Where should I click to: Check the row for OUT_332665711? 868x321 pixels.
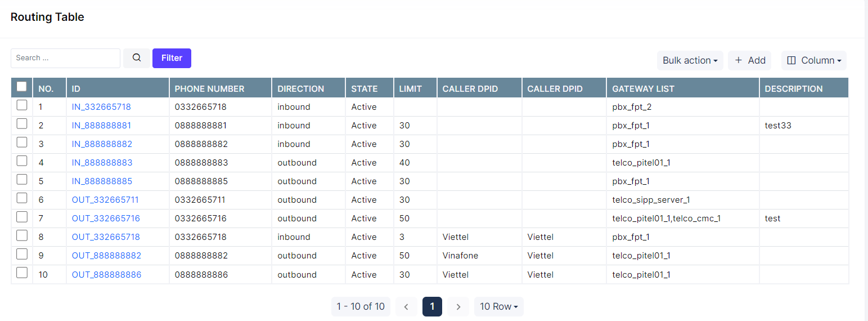coord(22,198)
